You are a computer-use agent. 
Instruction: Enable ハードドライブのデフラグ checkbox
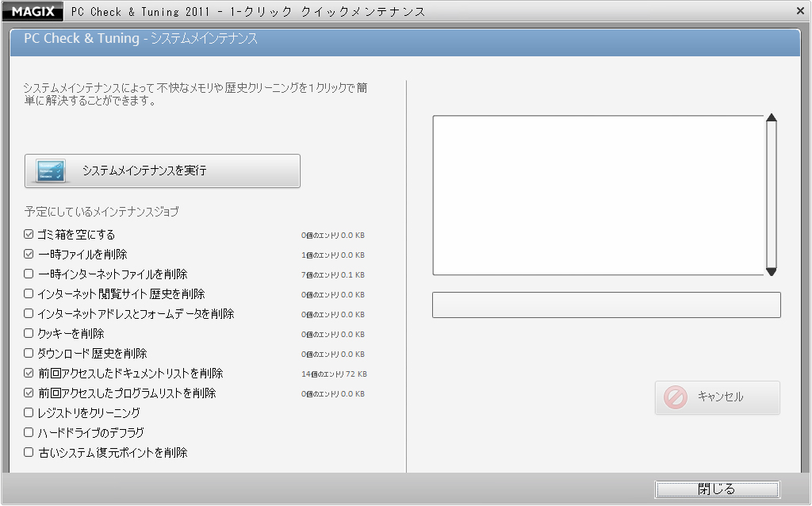point(29,432)
